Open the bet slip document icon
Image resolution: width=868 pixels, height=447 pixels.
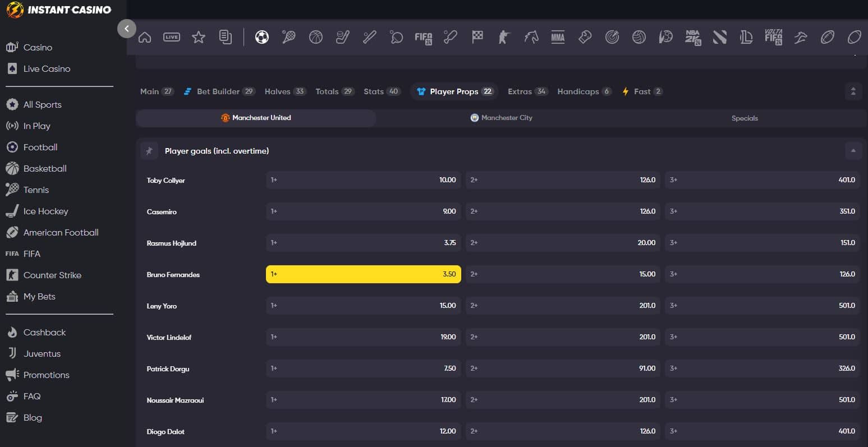pos(226,38)
